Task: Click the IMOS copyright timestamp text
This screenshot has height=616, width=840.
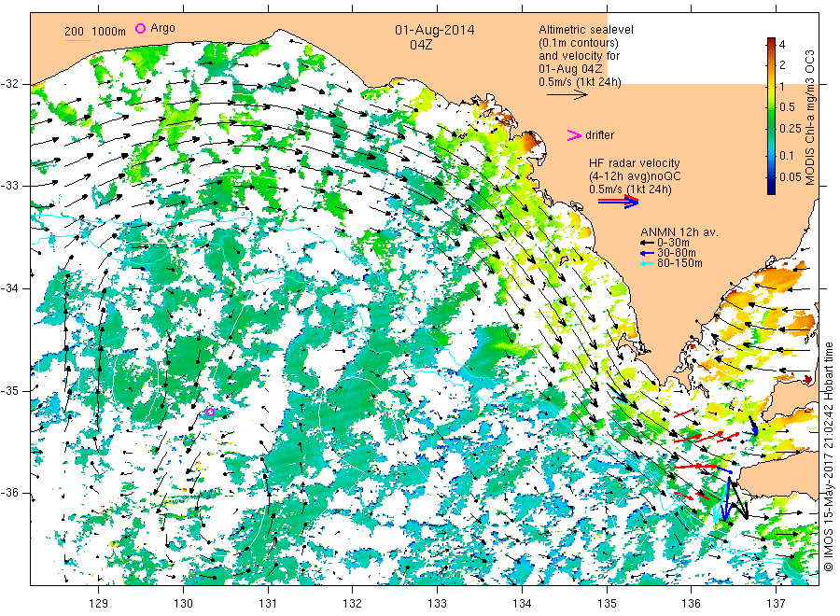Action: [x=829, y=456]
